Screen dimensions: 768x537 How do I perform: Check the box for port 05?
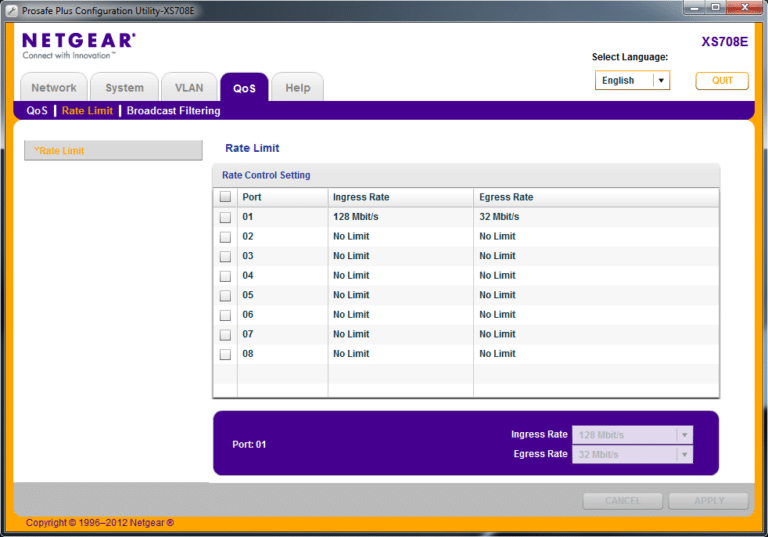coord(225,295)
